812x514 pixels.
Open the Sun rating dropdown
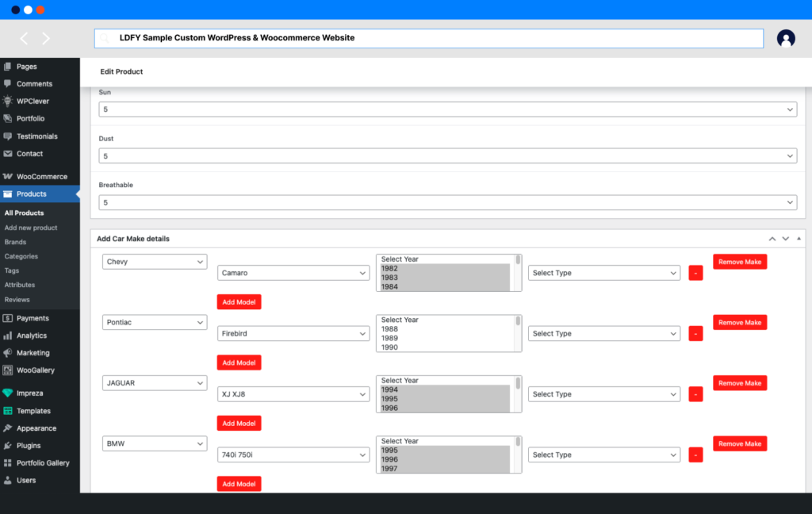[x=447, y=109]
